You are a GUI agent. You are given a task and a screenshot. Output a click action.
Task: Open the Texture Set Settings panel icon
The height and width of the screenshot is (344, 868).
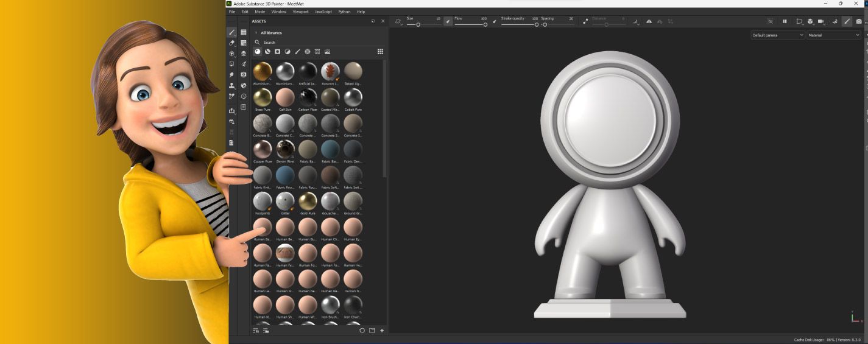pyautogui.click(x=243, y=43)
